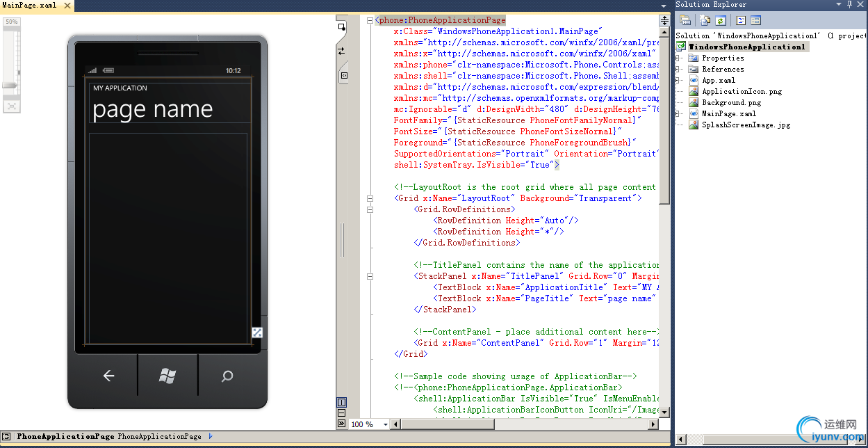Expand the Properties node in Solution Explorer
Image resolution: width=868 pixels, height=448 pixels.
click(678, 58)
